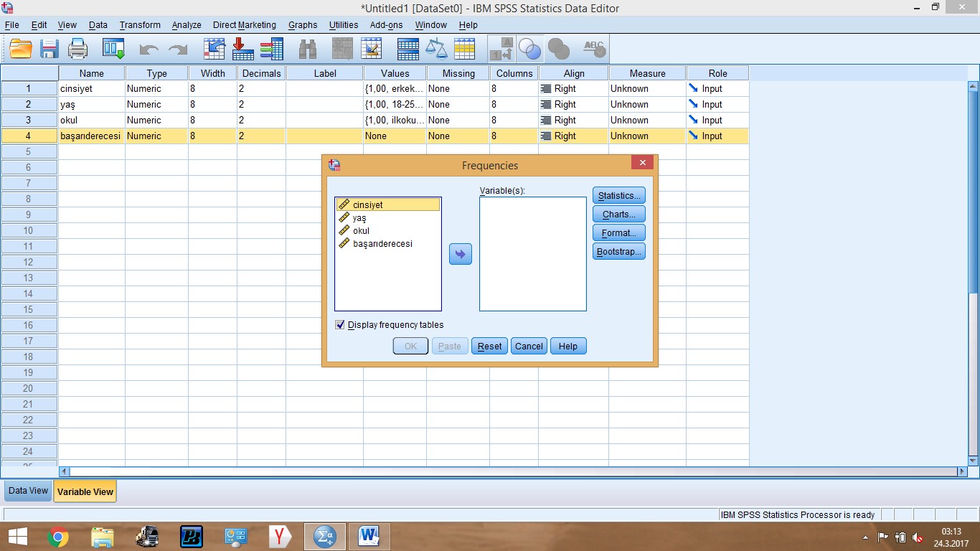
Task: Click the Open data document folder icon
Action: click(21, 49)
